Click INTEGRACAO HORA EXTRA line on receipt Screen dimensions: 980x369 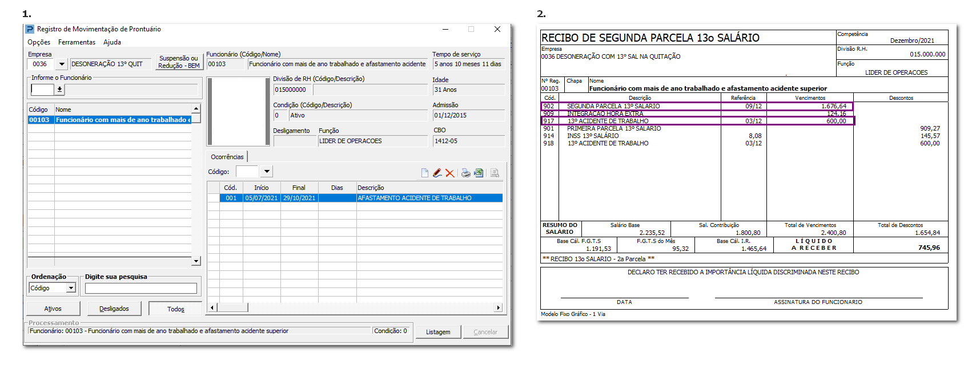click(605, 113)
